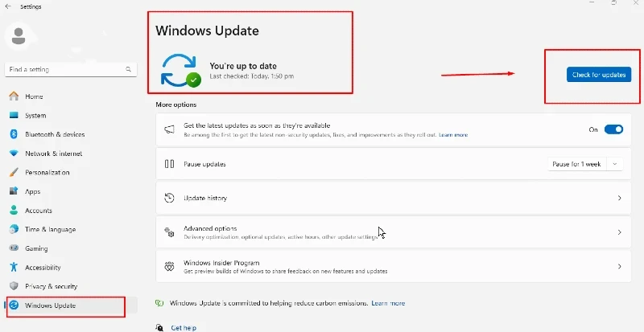Click the Find a setting search box

[71, 69]
